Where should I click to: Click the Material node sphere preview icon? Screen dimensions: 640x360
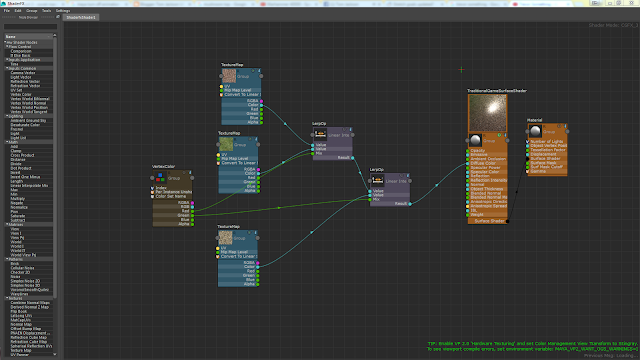click(x=535, y=131)
